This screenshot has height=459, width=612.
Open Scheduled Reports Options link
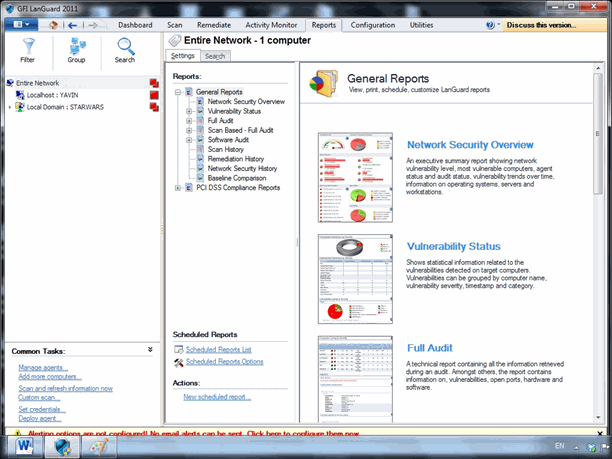click(x=224, y=362)
